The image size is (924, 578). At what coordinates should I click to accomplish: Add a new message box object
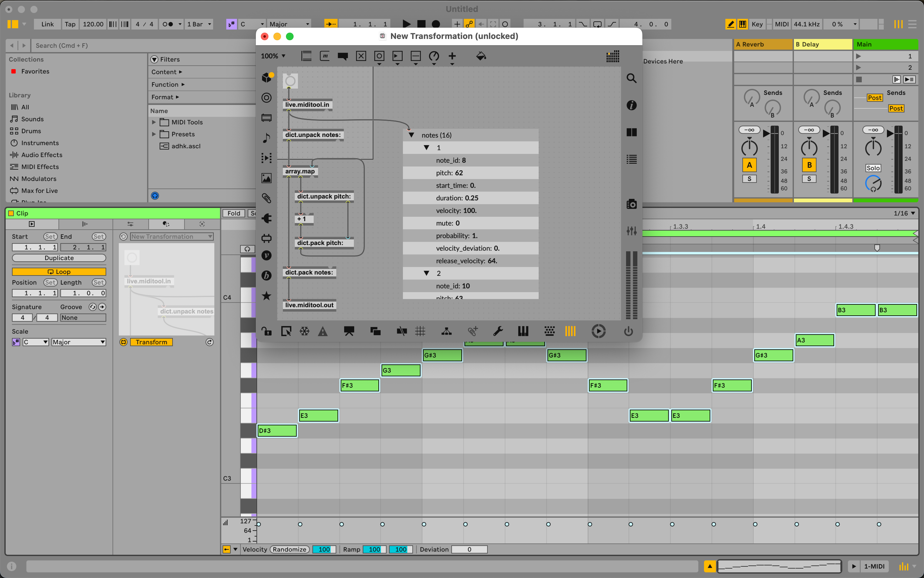(324, 56)
